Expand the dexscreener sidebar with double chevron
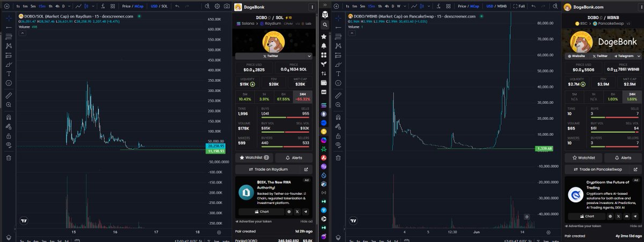The height and width of the screenshot is (242, 644). [325, 5]
